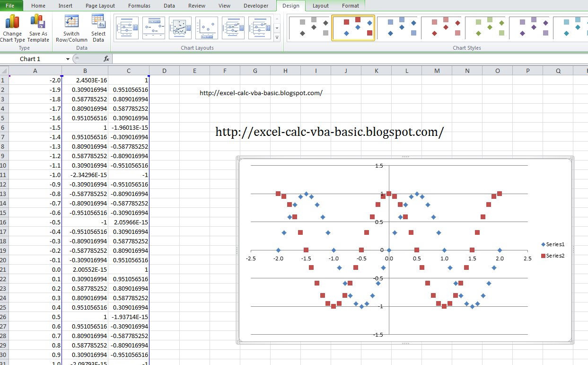Click vertical axis label 1.5 at top
Viewport: 588px width, 365px height.
379,166
